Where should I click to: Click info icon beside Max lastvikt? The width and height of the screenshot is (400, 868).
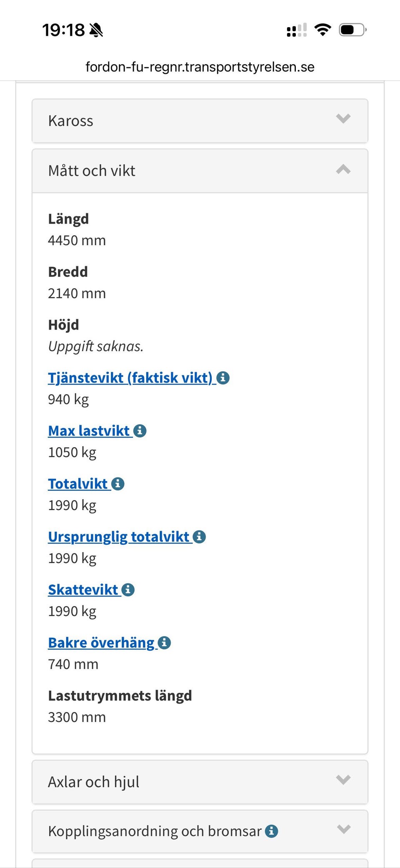(140, 431)
